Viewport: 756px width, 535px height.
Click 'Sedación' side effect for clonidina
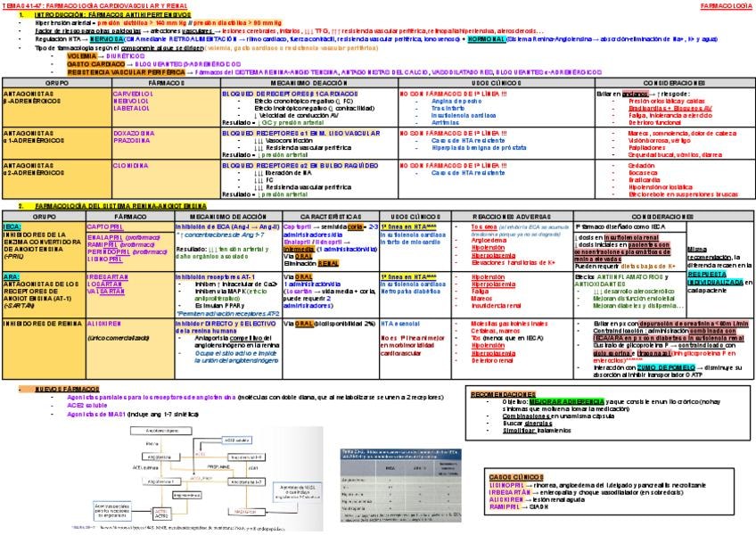641,166
